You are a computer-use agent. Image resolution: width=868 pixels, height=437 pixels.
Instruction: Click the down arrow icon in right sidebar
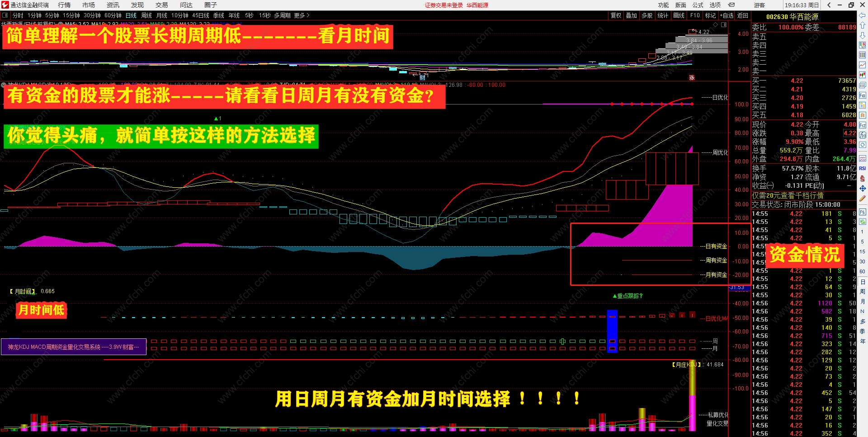coord(863,35)
